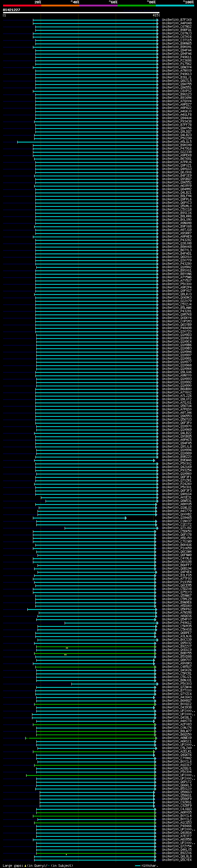This screenshot has height=868, width=197.
Task: Click the red 20% identity legend segment
Action: pyautogui.click(x=22, y=6)
